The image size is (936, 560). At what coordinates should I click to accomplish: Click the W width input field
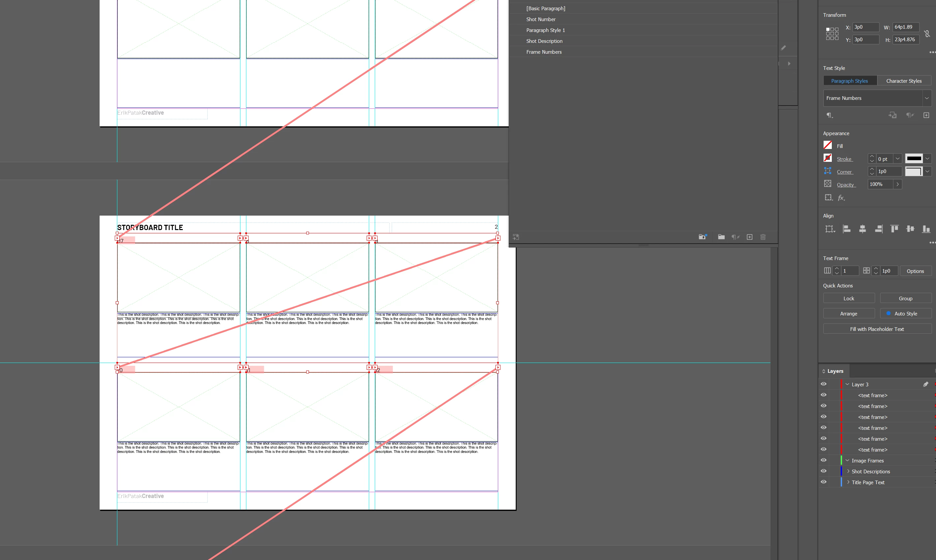tap(905, 27)
